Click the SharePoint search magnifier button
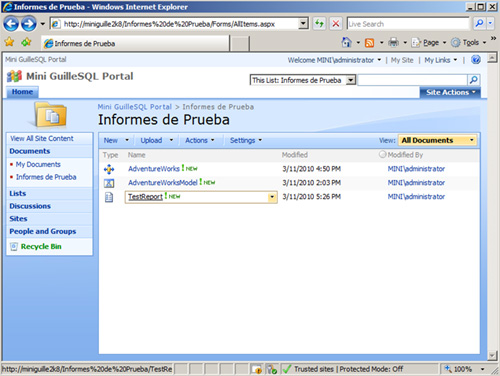The height and width of the screenshot is (376, 500). (x=474, y=80)
